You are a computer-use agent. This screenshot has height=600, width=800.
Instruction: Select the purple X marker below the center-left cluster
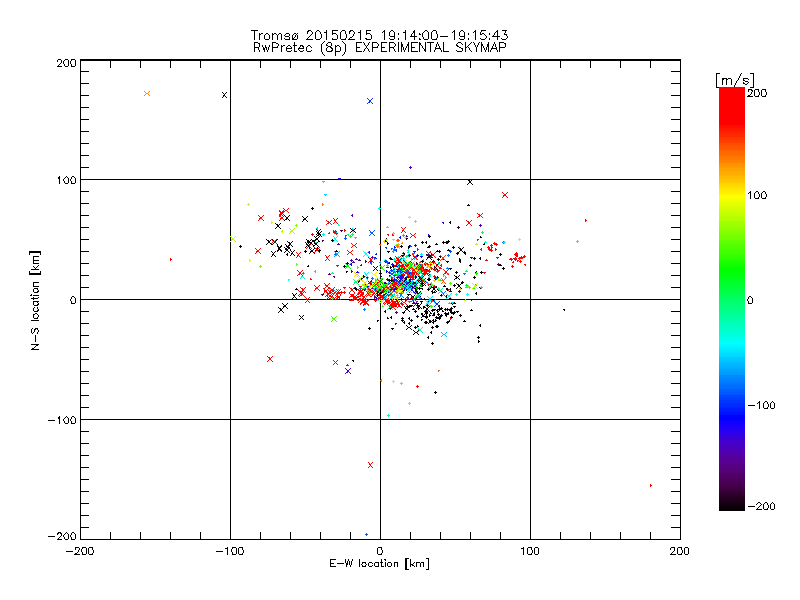348,371
